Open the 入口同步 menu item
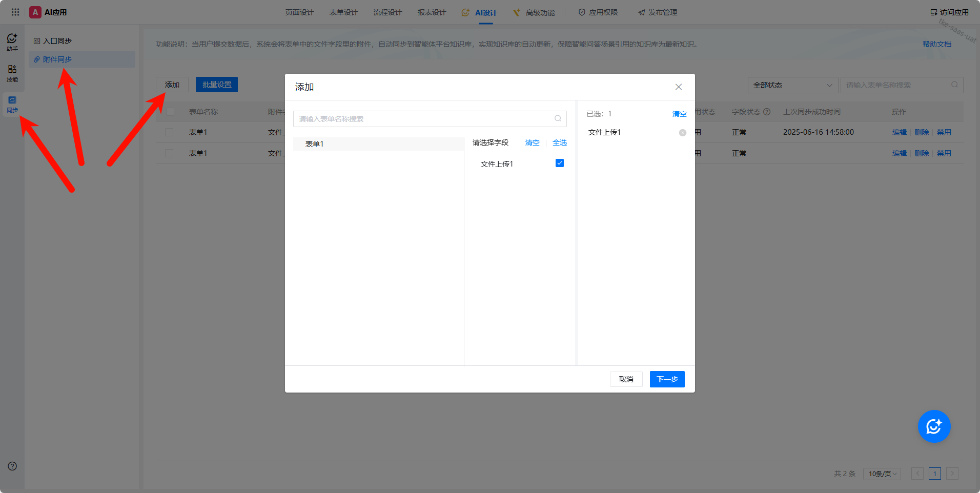Image resolution: width=980 pixels, height=493 pixels. tap(57, 41)
